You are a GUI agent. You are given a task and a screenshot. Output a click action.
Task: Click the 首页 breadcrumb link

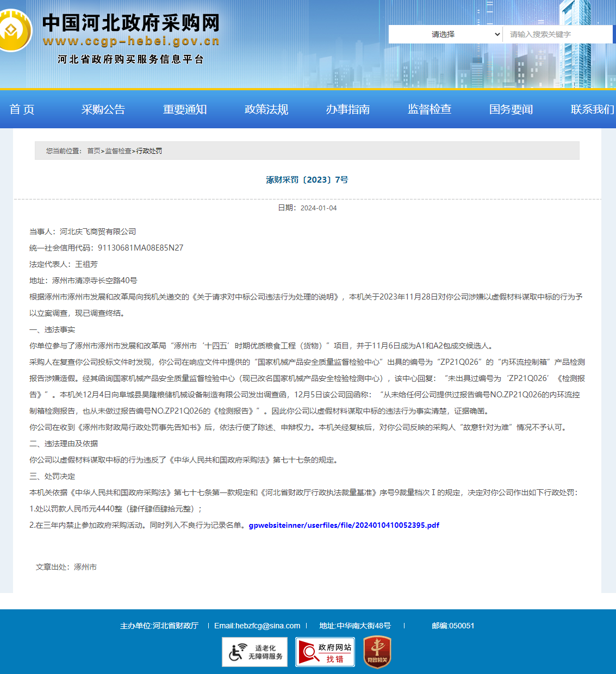point(94,151)
